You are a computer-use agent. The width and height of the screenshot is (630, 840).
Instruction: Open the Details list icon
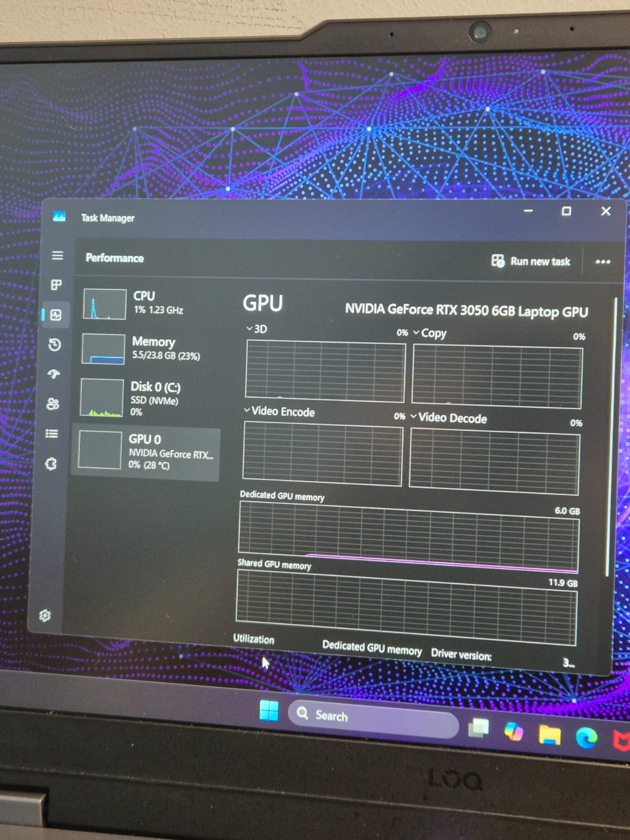point(51,434)
